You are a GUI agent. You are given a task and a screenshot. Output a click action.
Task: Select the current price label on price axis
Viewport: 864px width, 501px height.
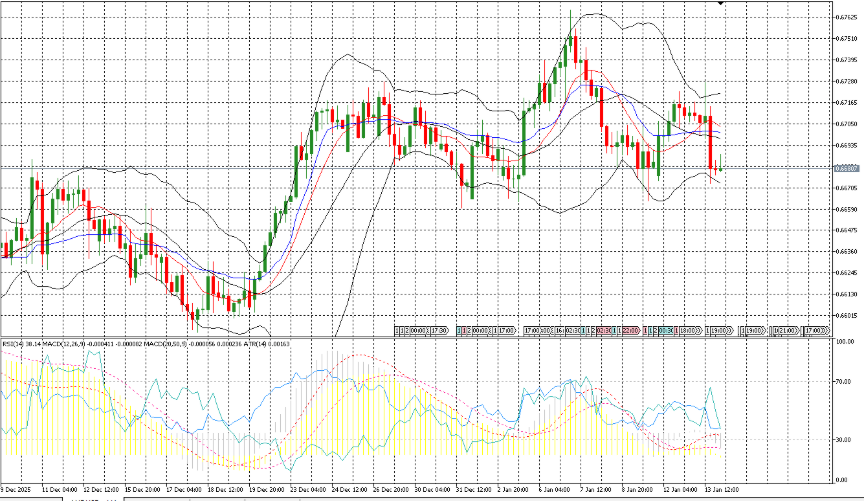click(845, 168)
